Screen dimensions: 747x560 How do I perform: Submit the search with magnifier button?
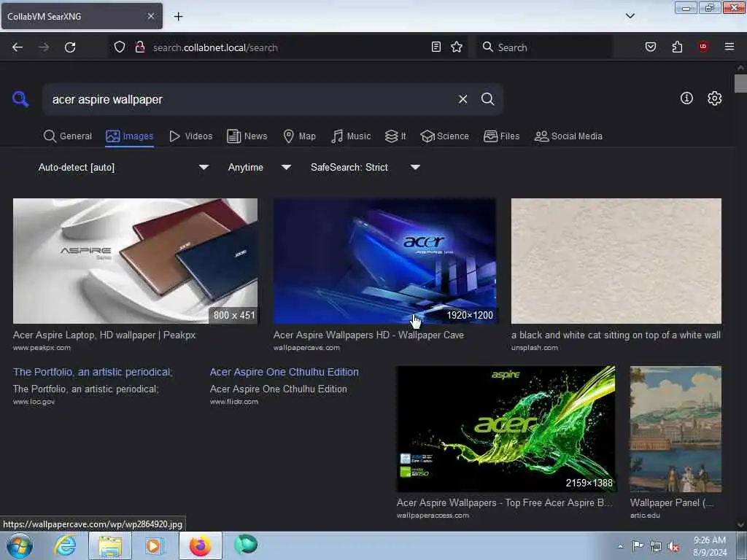(x=487, y=99)
